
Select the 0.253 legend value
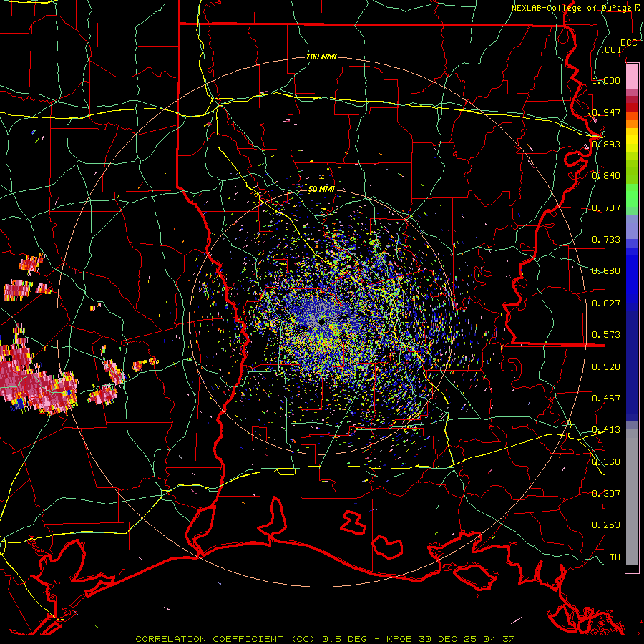(606, 525)
